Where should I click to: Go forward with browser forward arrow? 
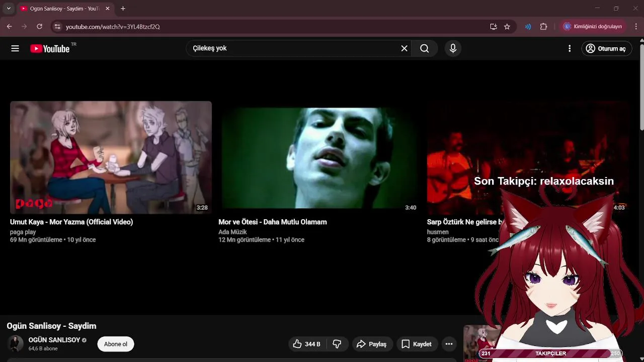[x=24, y=27]
